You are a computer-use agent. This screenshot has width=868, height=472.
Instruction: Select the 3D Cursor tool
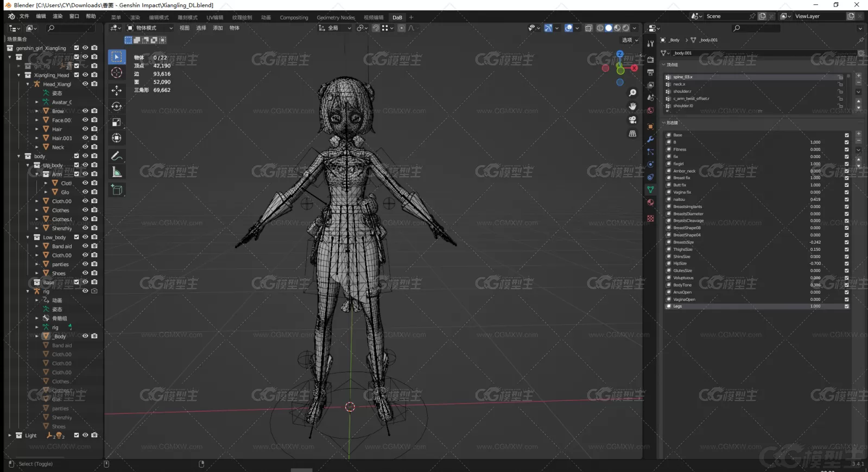pos(117,73)
